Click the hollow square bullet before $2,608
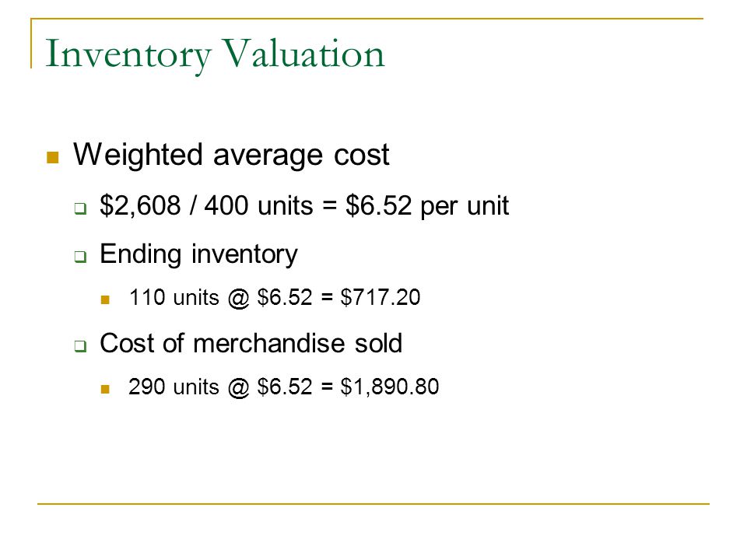The image size is (747, 560). 80,208
